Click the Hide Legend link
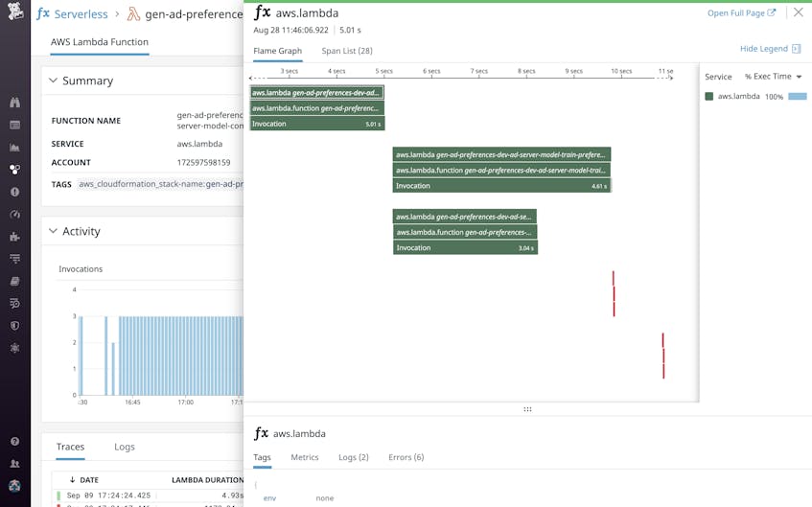Viewport: 812px width, 507px height. click(764, 49)
